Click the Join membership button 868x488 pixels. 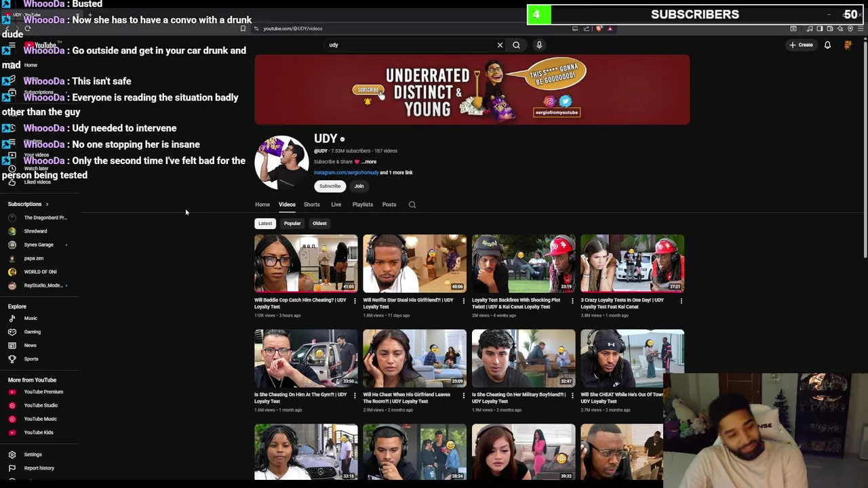click(359, 186)
